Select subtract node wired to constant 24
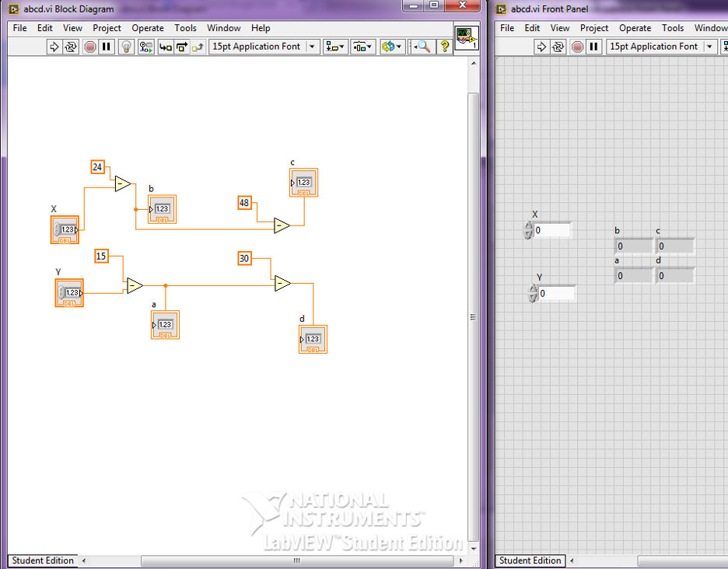728x569 pixels. tap(123, 183)
